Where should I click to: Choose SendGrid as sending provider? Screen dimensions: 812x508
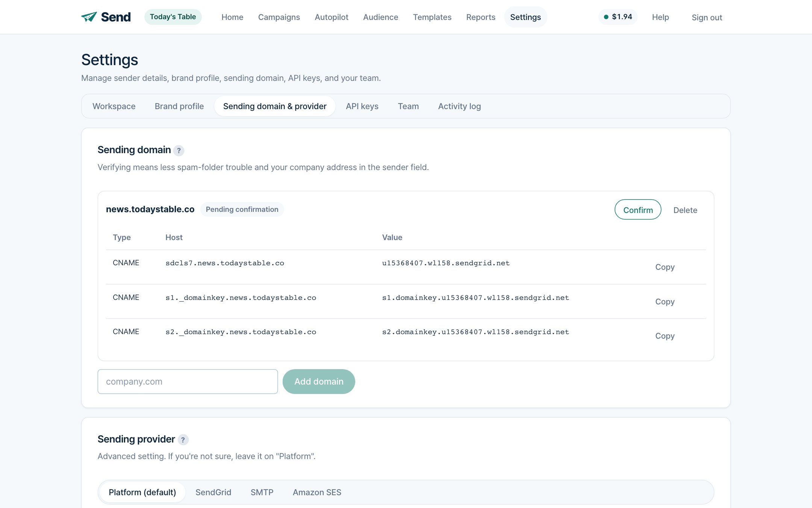click(213, 492)
